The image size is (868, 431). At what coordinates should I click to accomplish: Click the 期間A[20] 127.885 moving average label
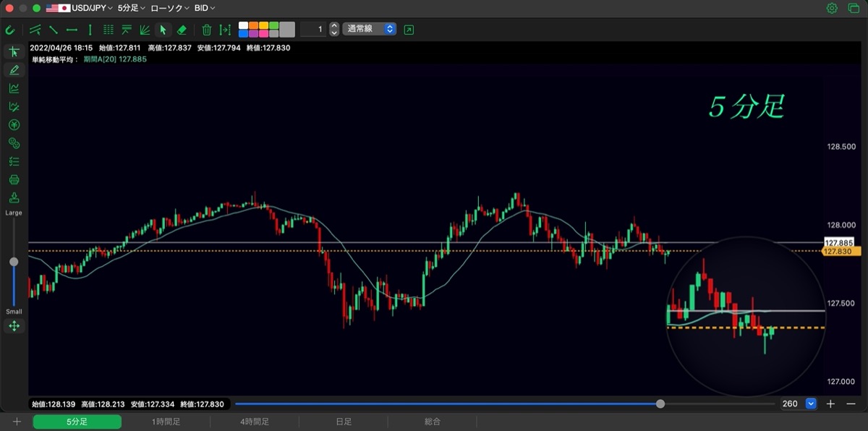115,59
